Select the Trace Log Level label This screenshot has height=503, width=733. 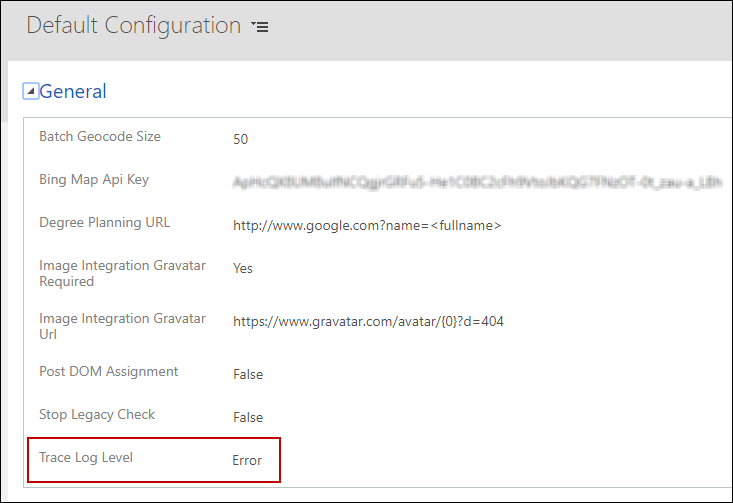pyautogui.click(x=86, y=457)
